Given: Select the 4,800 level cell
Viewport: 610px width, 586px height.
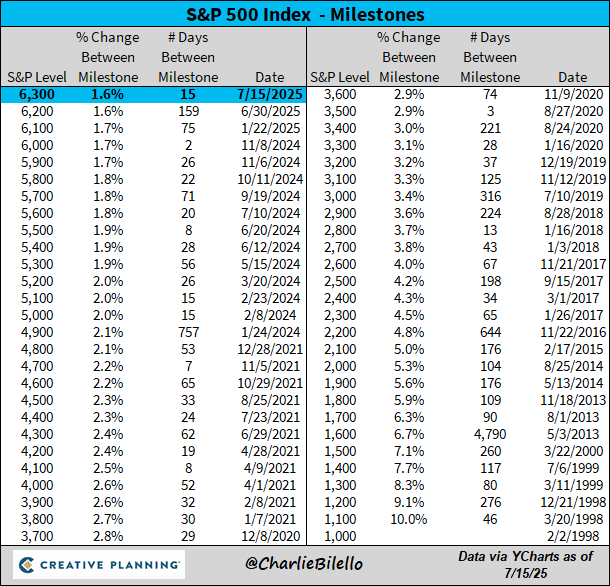Looking at the screenshot, I should (x=37, y=349).
